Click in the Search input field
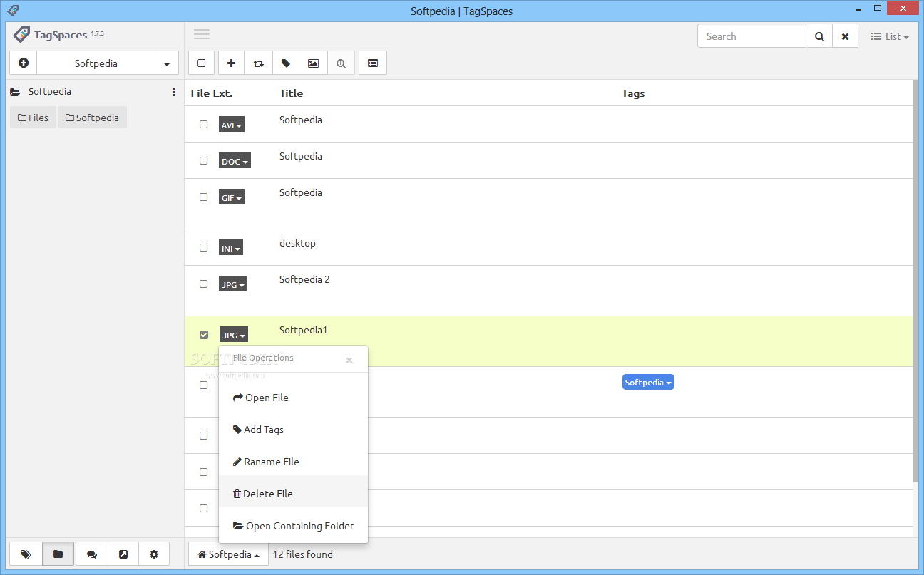This screenshot has height=575, width=924. tap(751, 36)
